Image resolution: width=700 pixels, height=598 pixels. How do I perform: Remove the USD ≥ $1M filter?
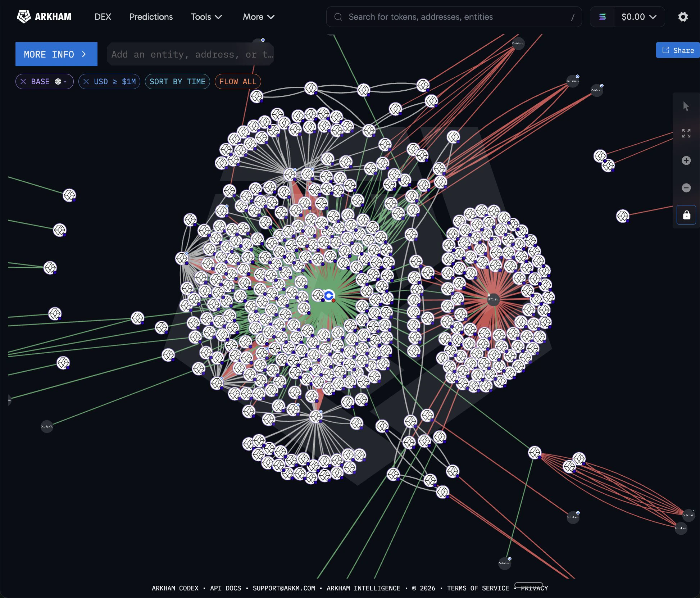(86, 82)
